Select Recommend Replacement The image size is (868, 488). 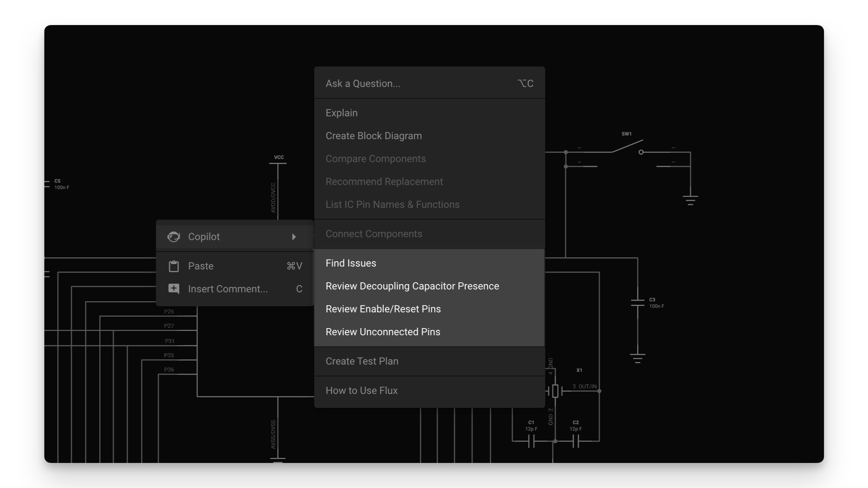click(384, 181)
